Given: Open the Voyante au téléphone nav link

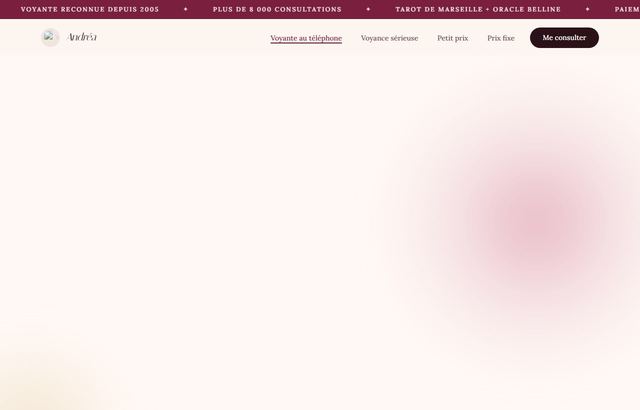Looking at the screenshot, I should click(306, 38).
